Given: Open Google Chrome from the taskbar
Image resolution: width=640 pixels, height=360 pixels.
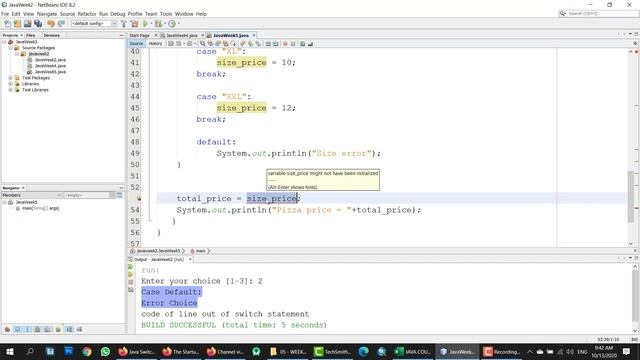Looking at the screenshot, I should click(x=87, y=351).
